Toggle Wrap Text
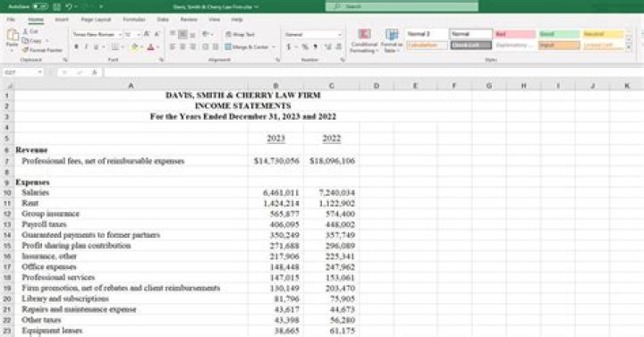Screen dimensions: 644x337 click(x=241, y=35)
